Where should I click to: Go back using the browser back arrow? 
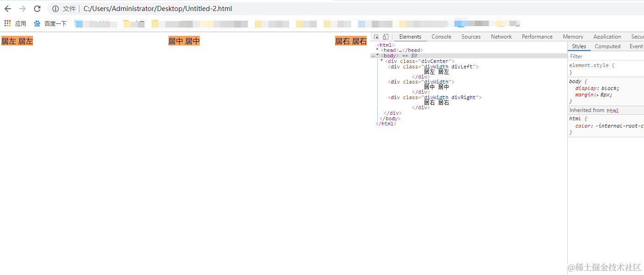[8, 9]
